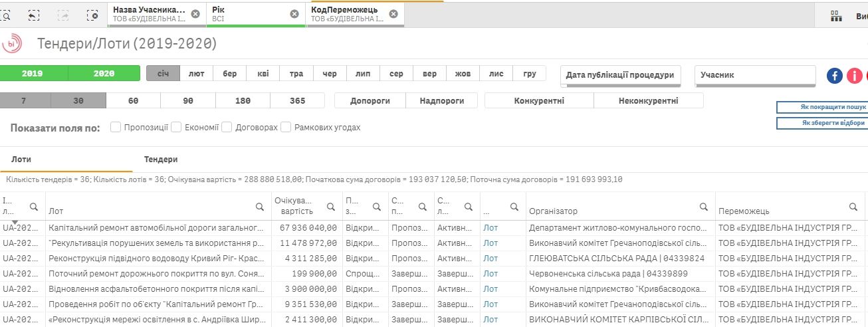Enable the Економії fields checkbox

(x=176, y=127)
